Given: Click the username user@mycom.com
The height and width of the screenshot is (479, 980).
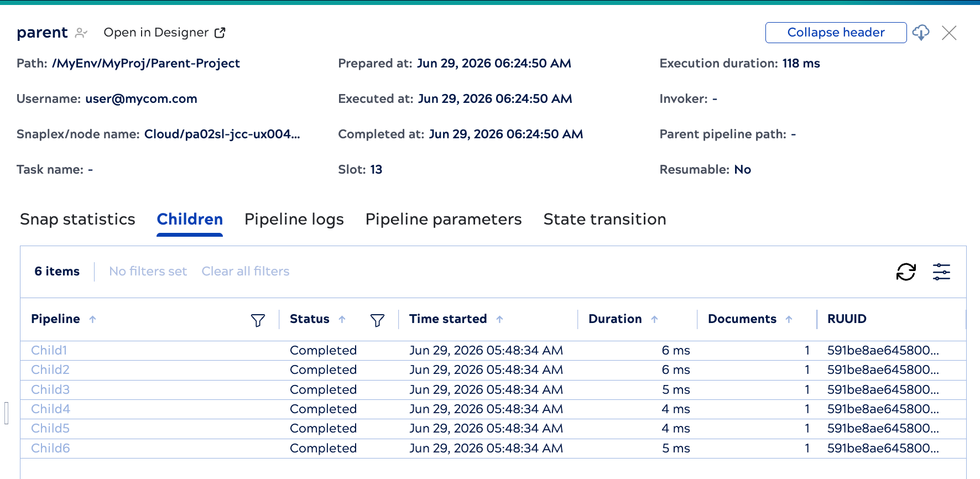Looking at the screenshot, I should coord(141,99).
